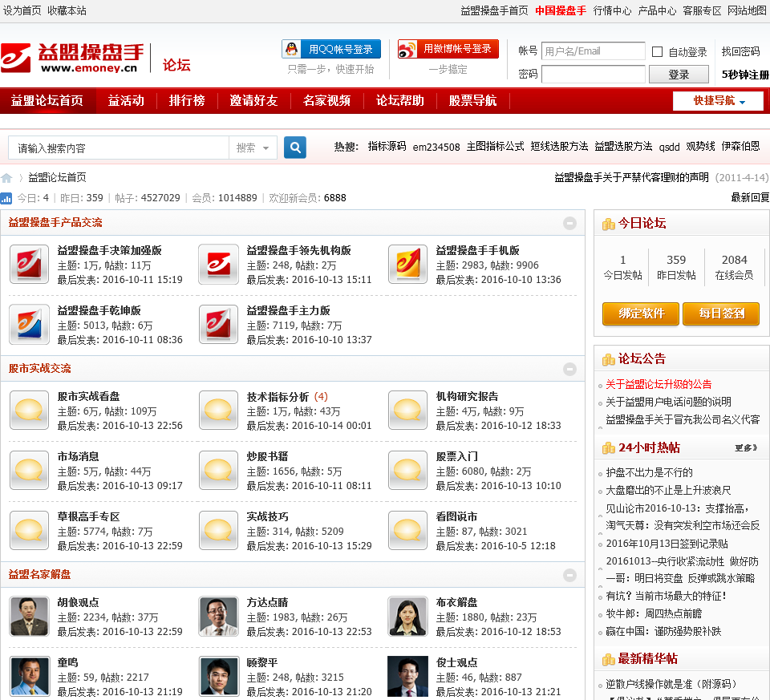The width and height of the screenshot is (770, 700).
Task: Log in with 用微博帐号登录 button
Action: (x=448, y=49)
